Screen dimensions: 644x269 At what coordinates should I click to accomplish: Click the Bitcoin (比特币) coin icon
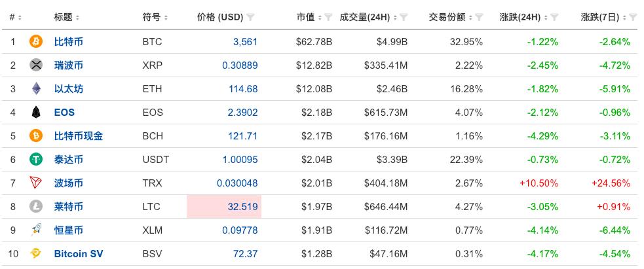pyautogui.click(x=36, y=41)
